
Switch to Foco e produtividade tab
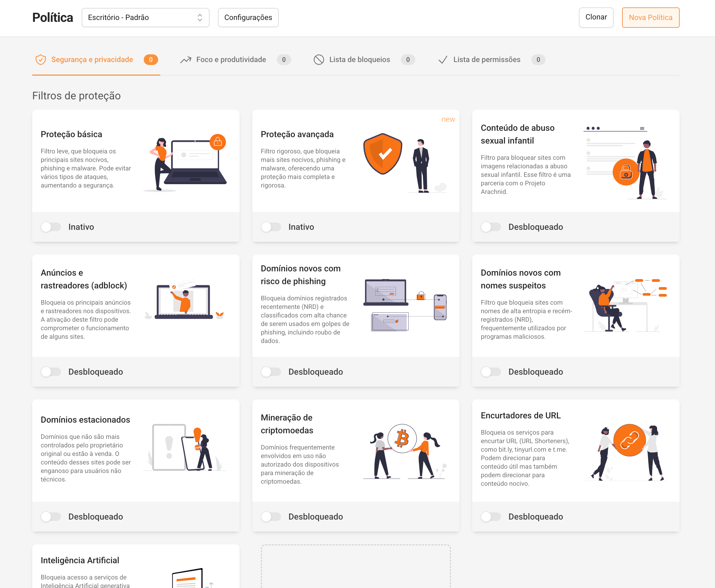click(231, 60)
